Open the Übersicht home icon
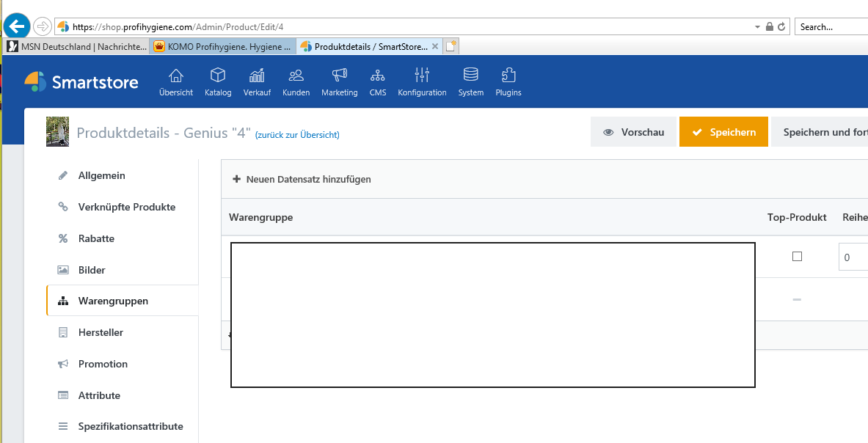Viewport: 868px width, 443px height. 175,76
